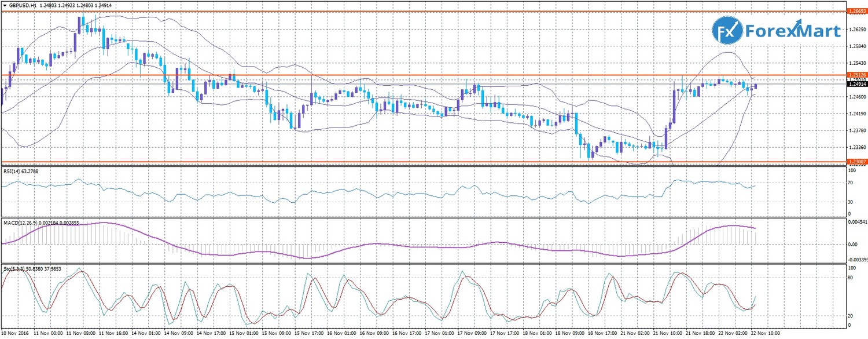Click the 10 Nov 2016 date marker
The width and height of the screenshot is (868, 339).
click(x=16, y=334)
